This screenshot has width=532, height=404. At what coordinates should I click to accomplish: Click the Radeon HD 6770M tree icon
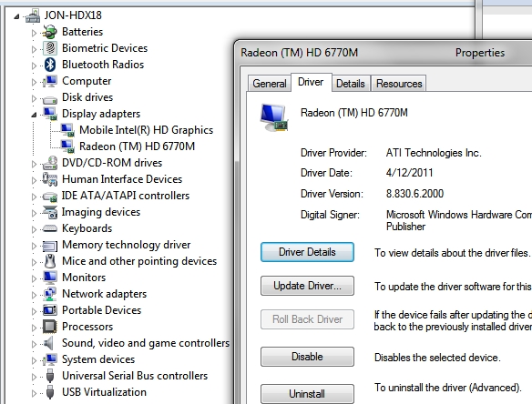[67, 146]
